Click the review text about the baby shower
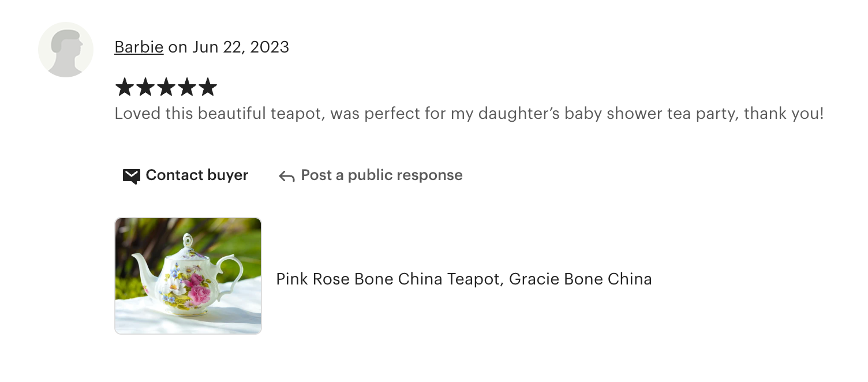The width and height of the screenshot is (868, 382). point(469,113)
